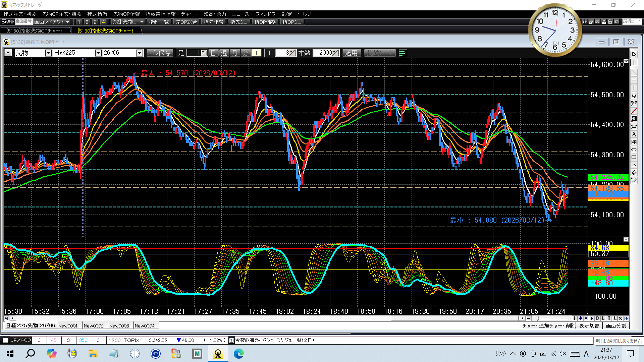Open the 日経225 symbol dropdown
Viewport: 644px width, 362px height.
(x=98, y=53)
